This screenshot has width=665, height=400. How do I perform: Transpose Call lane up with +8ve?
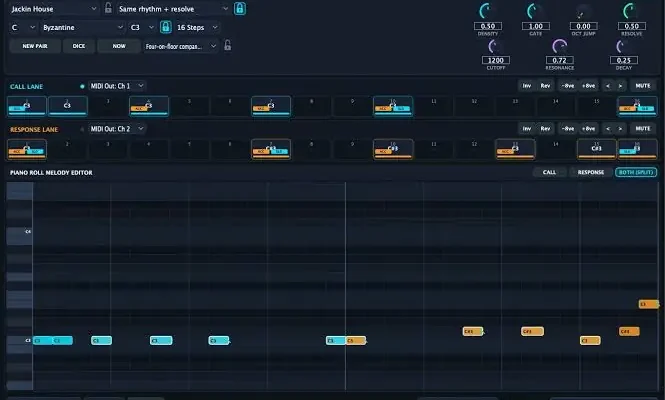coord(588,86)
